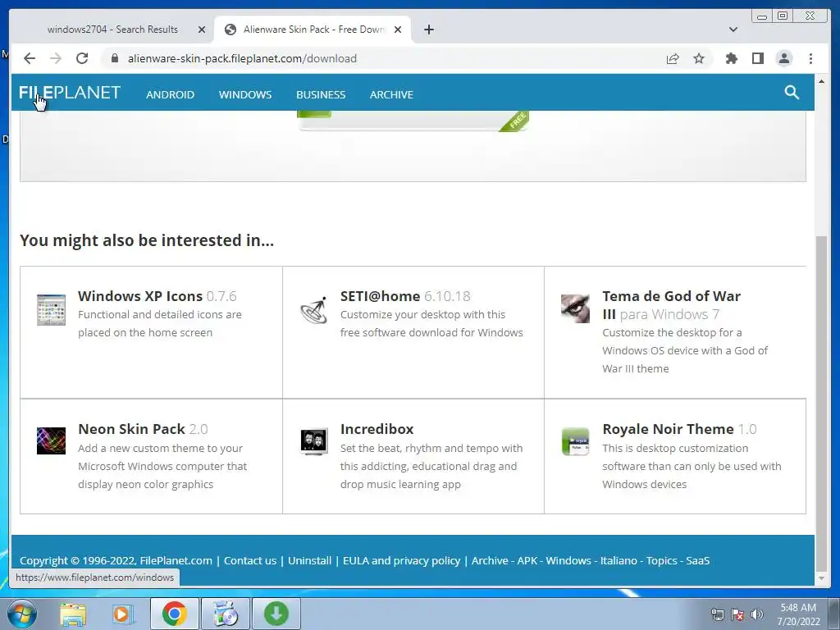
Task: Click the FilePlanet logo
Action: (x=70, y=93)
